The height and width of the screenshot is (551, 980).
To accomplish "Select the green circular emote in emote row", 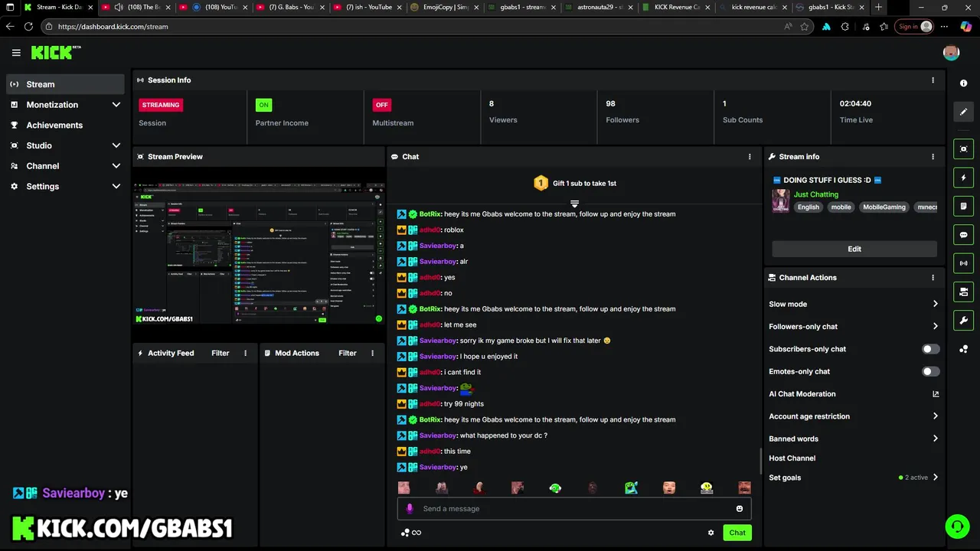I will (555, 488).
